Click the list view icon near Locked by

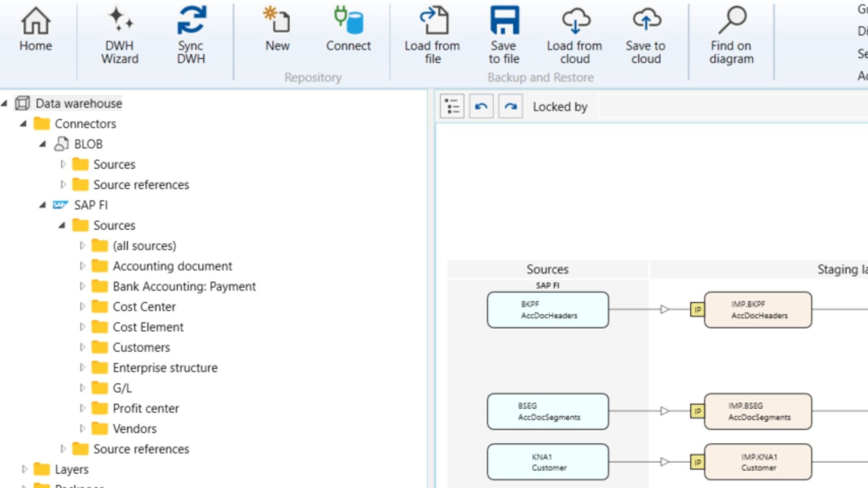[x=452, y=106]
